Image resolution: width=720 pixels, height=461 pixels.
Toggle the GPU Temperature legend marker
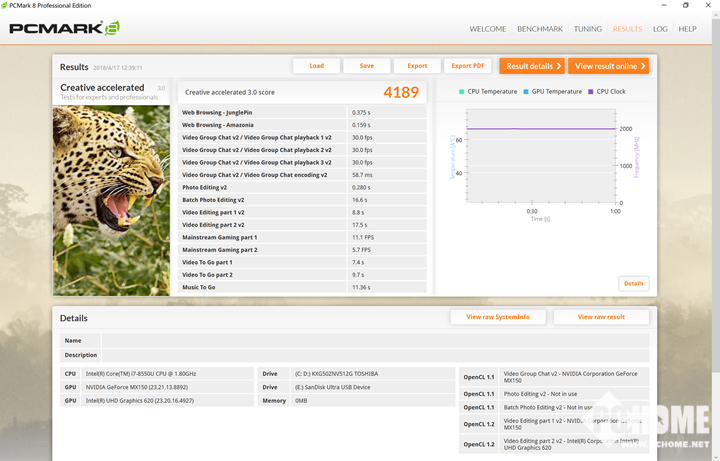526,91
